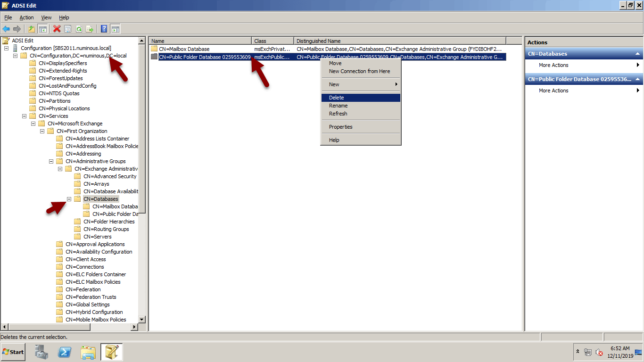Select CN=Hybrid Configuration in the tree

click(94, 312)
